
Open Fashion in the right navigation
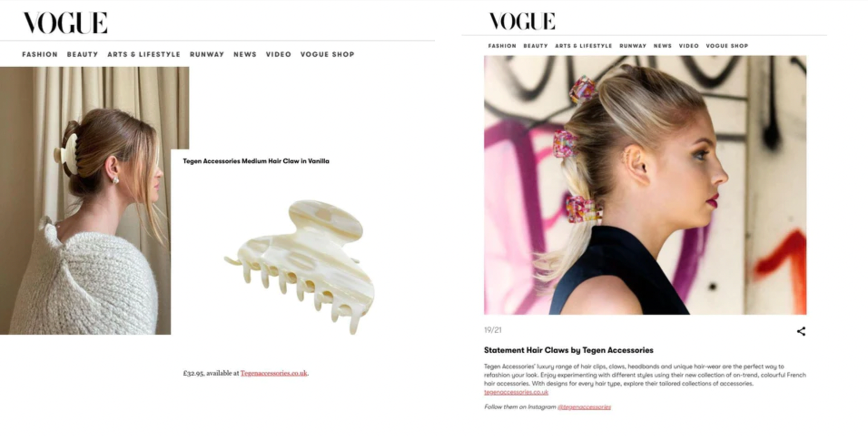502,46
